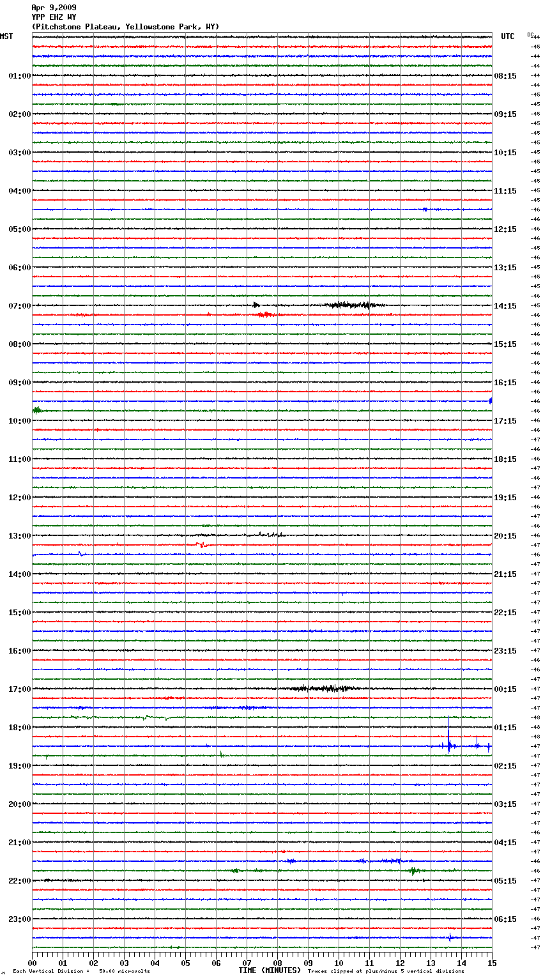Viewport: 543px width, 980px height.
Task: Click the 20:15 UTC time label
Action: [505, 536]
